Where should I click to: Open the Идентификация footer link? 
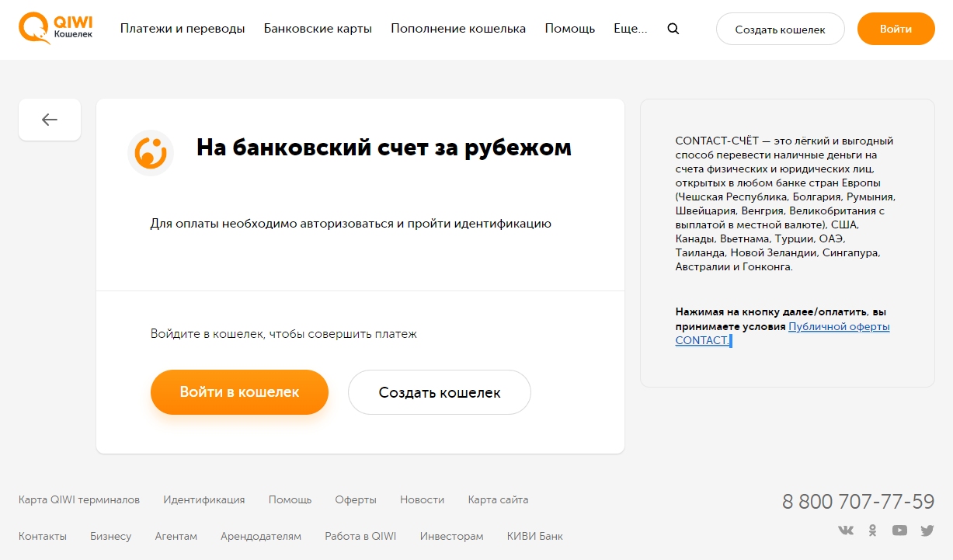pos(204,499)
